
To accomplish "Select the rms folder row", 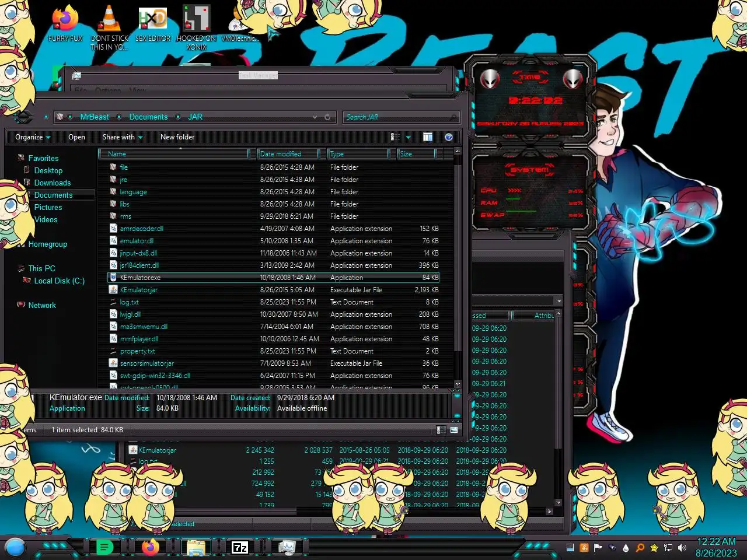I will tap(274, 216).
